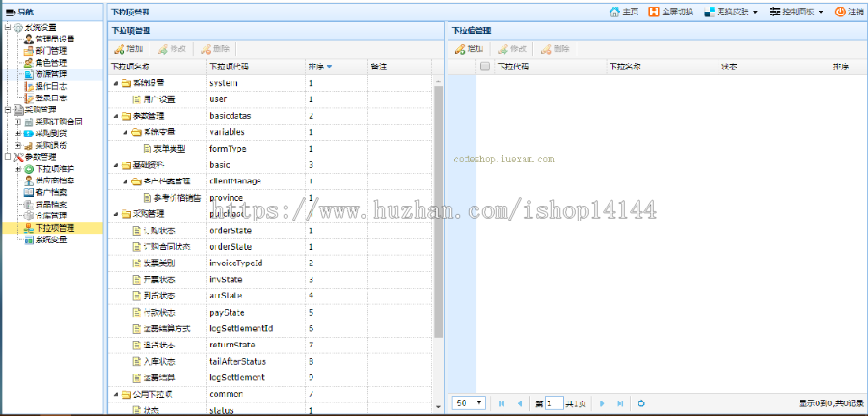Click 增加 in the right 下拉值管理 toolbar
The height and width of the screenshot is (416, 868).
point(469,49)
